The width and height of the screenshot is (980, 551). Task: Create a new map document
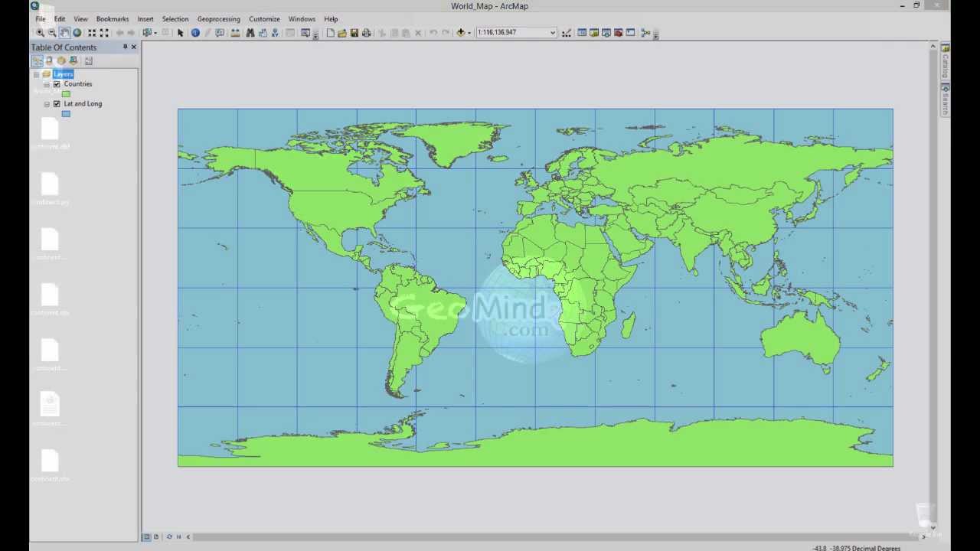(330, 32)
